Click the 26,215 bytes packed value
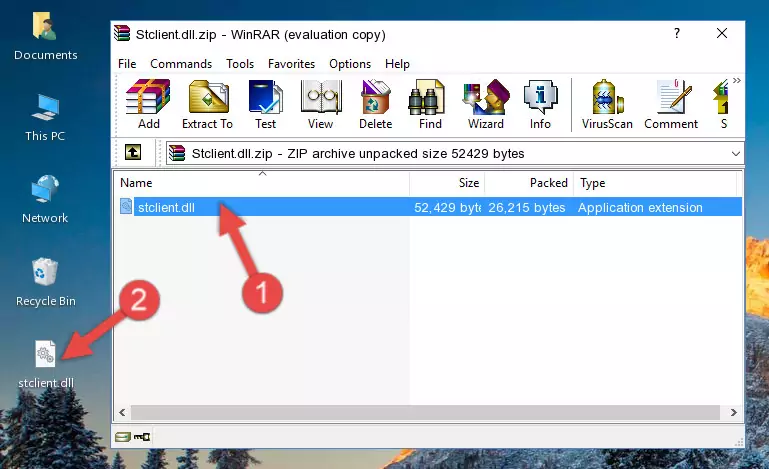The image size is (769, 469). [527, 208]
